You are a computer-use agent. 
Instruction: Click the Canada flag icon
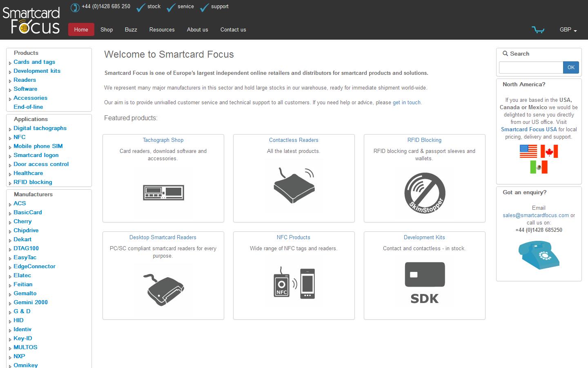coord(550,151)
